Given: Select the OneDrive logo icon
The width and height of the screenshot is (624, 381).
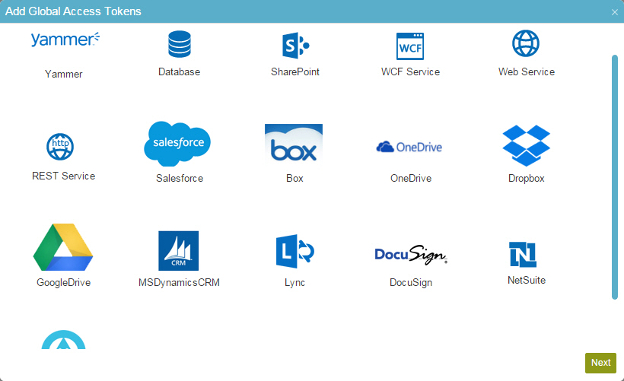Looking at the screenshot, I should 409,147.
